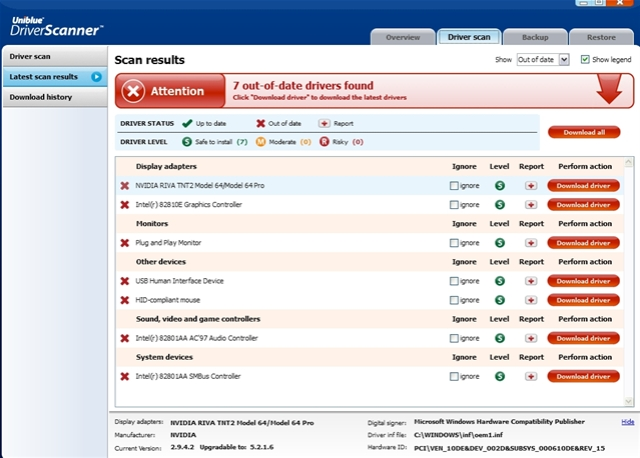The image size is (640, 458).
Task: Click green safe level icon for USB Human Interface Device
Action: [500, 281]
